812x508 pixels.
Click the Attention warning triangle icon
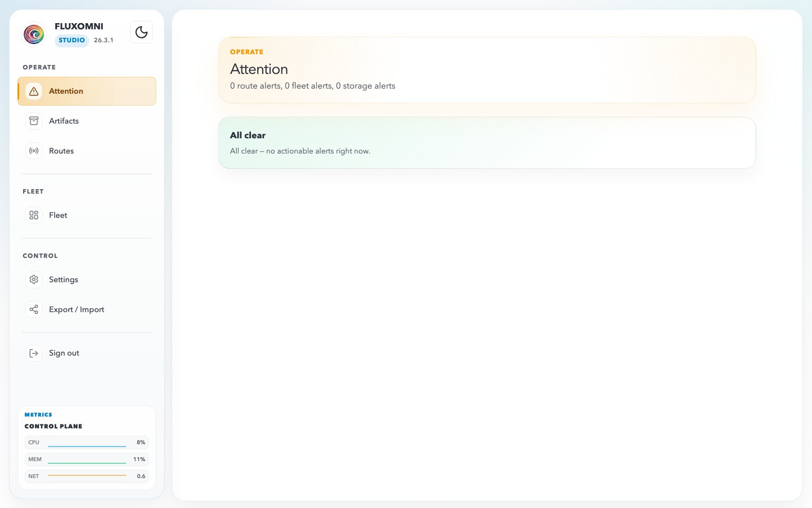(x=34, y=91)
